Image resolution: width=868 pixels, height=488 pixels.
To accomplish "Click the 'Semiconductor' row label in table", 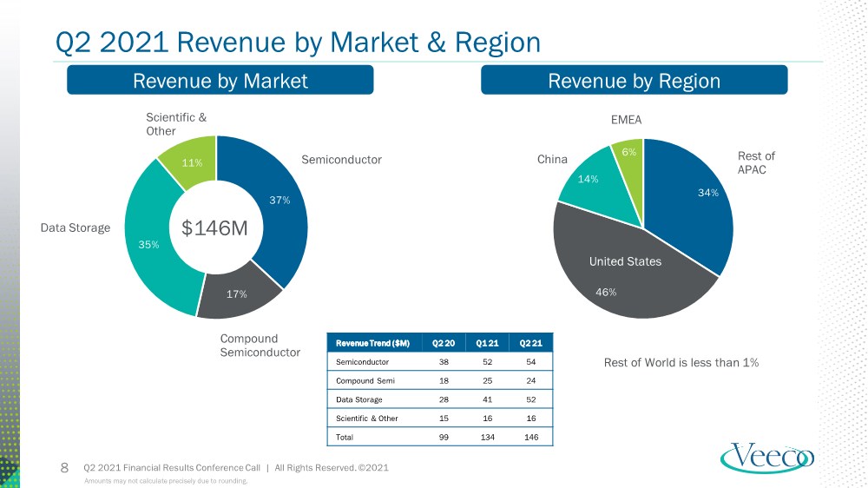I will coord(362,362).
